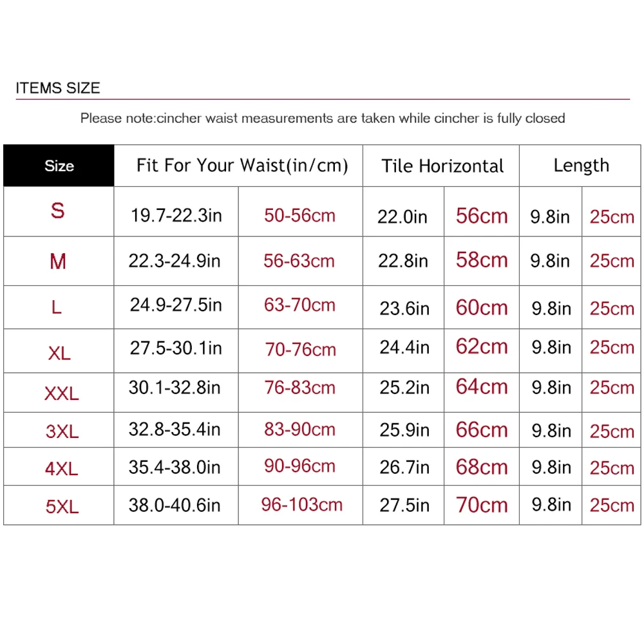The image size is (644, 644).
Task: Click the 19.7-22.3in waist cell
Action: pyautogui.click(x=176, y=214)
